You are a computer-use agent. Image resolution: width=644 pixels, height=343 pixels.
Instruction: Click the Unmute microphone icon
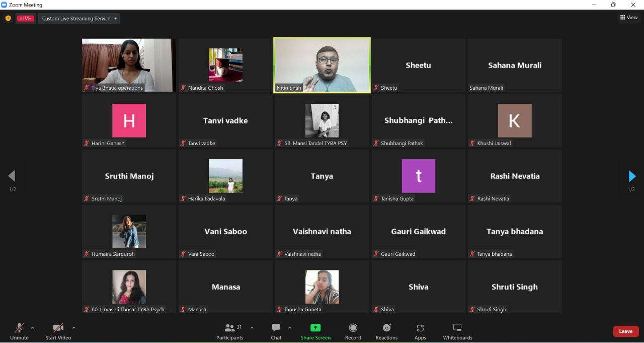(x=20, y=328)
